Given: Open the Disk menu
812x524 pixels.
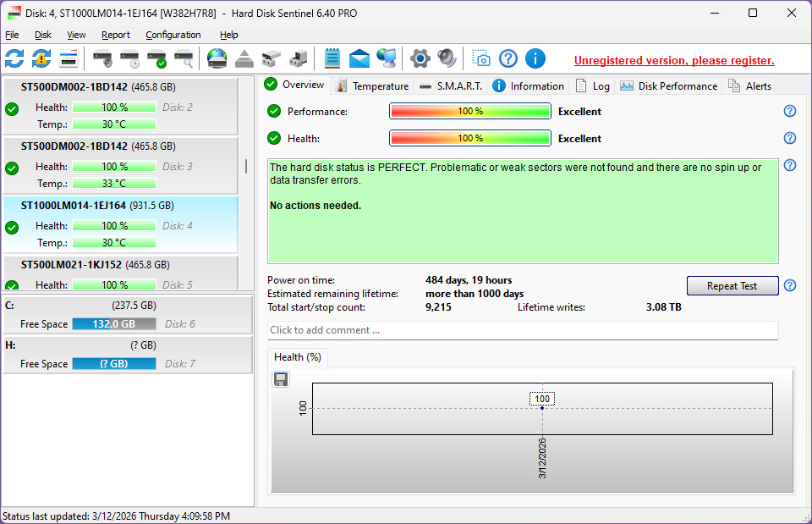Looking at the screenshot, I should (x=43, y=35).
